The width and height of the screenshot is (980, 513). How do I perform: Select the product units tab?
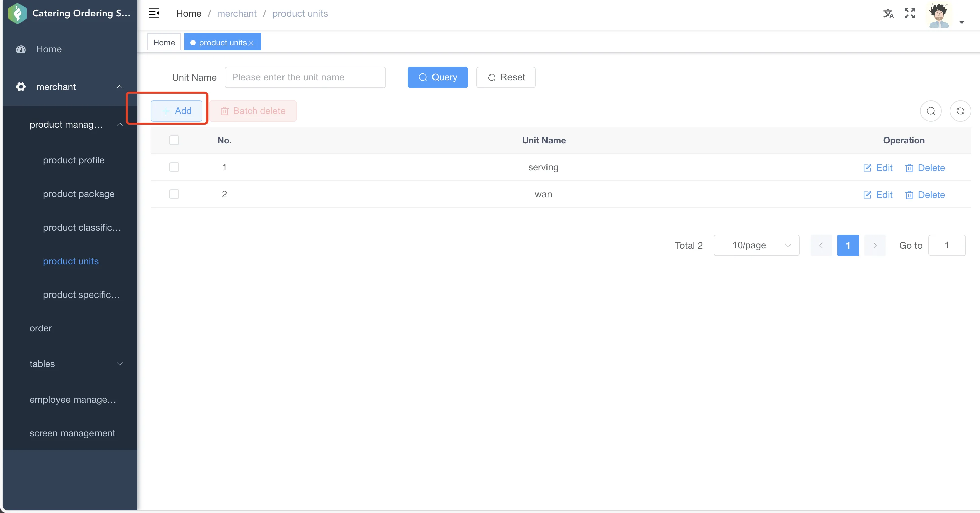[223, 42]
